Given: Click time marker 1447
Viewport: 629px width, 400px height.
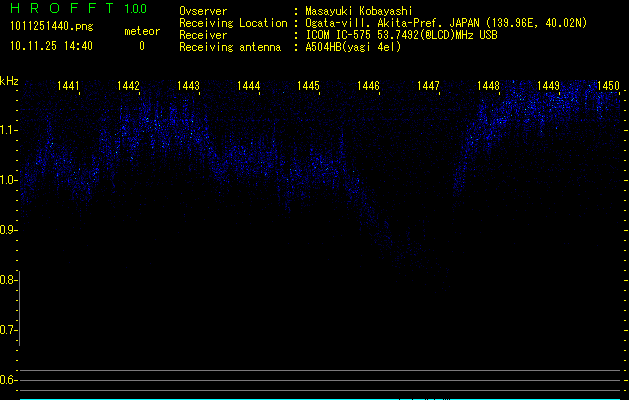Looking at the screenshot, I should (428, 86).
